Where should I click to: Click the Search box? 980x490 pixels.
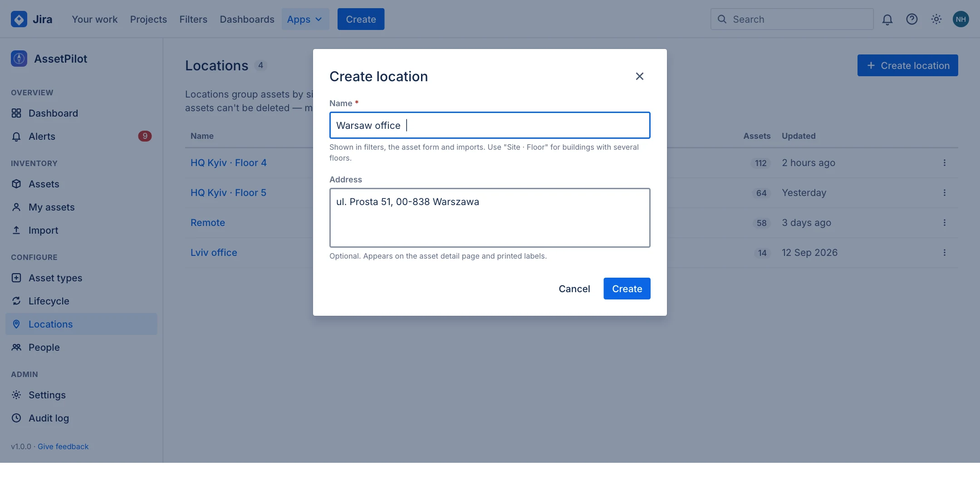click(792, 19)
